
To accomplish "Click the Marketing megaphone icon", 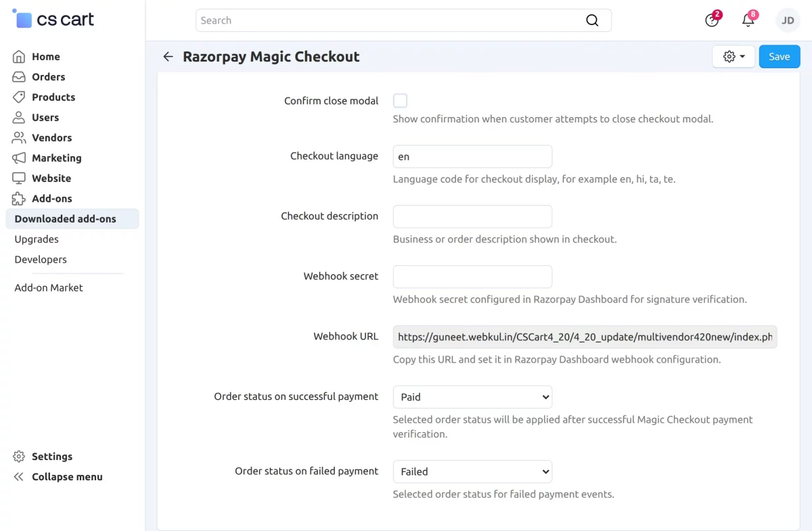I will pyautogui.click(x=20, y=158).
